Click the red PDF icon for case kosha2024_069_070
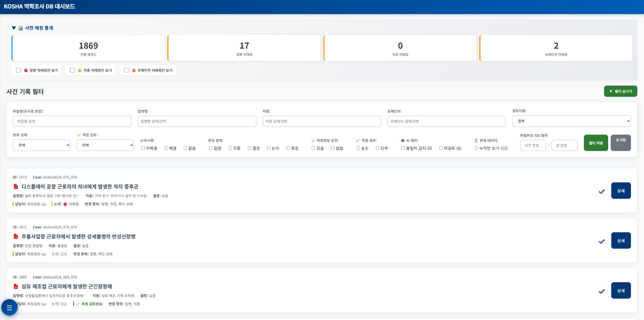Viewport: 644px width, 320px height. [16, 286]
